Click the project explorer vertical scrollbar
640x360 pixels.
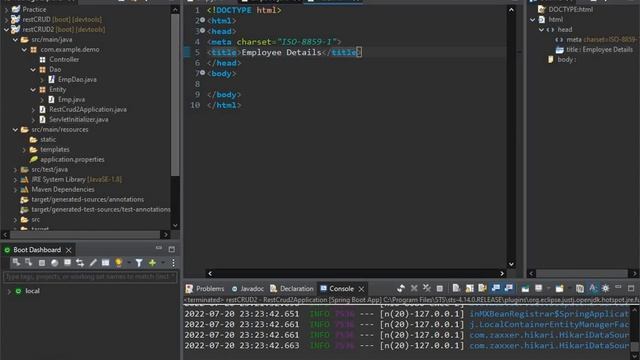click(175, 95)
